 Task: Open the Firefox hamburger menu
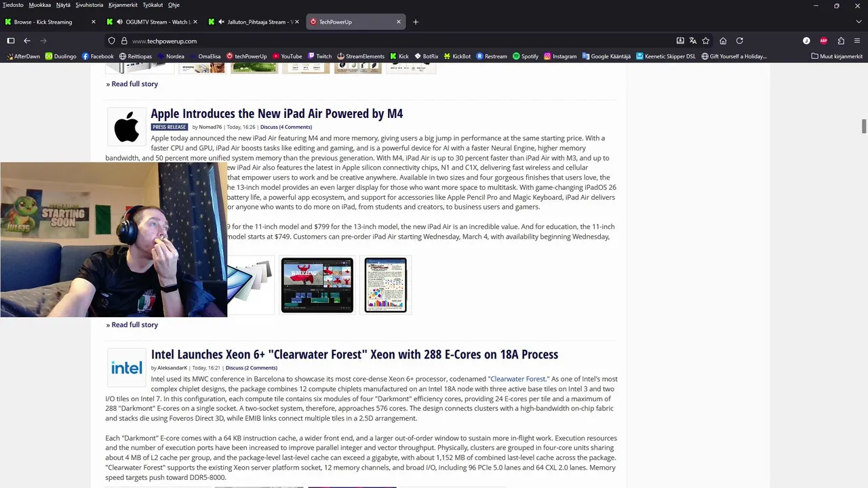(857, 41)
